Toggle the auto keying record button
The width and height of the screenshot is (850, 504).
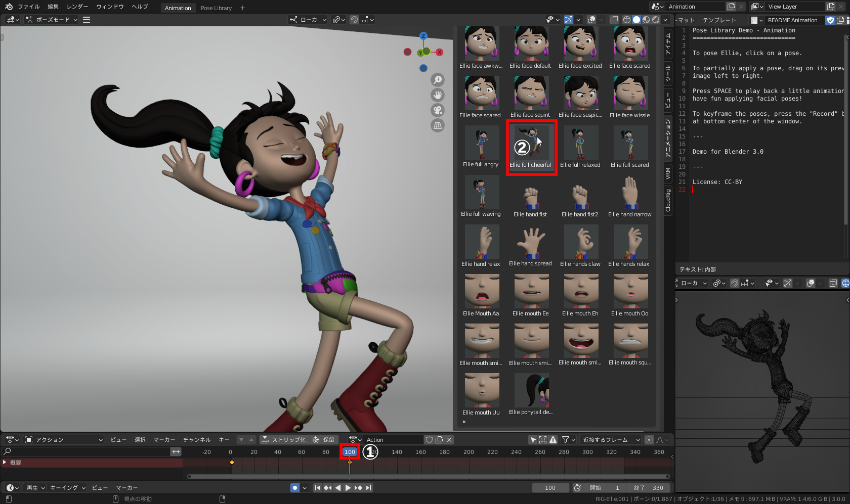click(294, 488)
